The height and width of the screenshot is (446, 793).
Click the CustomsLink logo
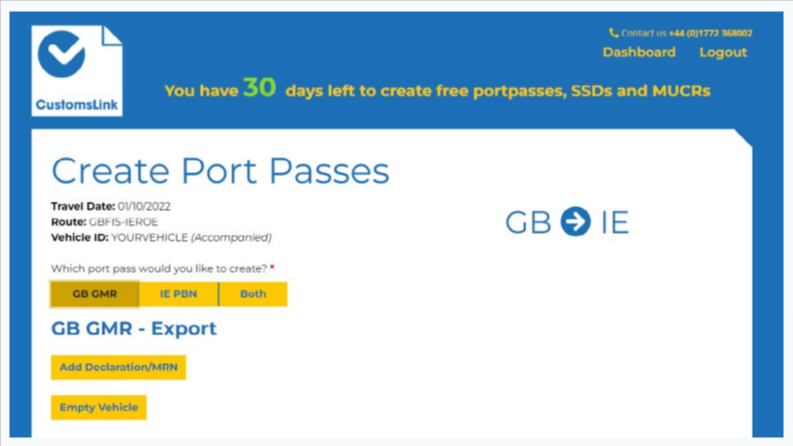[77, 71]
